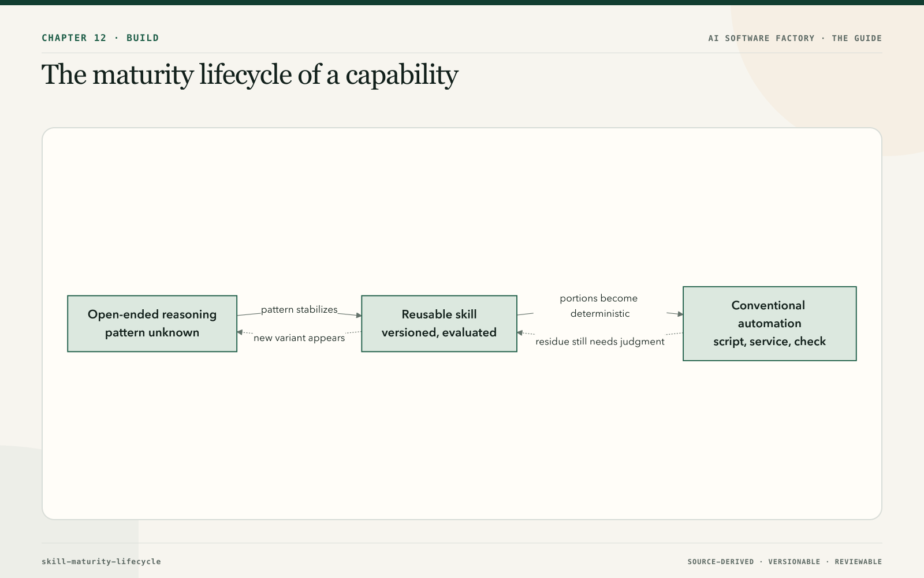Select the "Open-ended reasoning" diagram box
924x578 pixels.
tap(152, 324)
